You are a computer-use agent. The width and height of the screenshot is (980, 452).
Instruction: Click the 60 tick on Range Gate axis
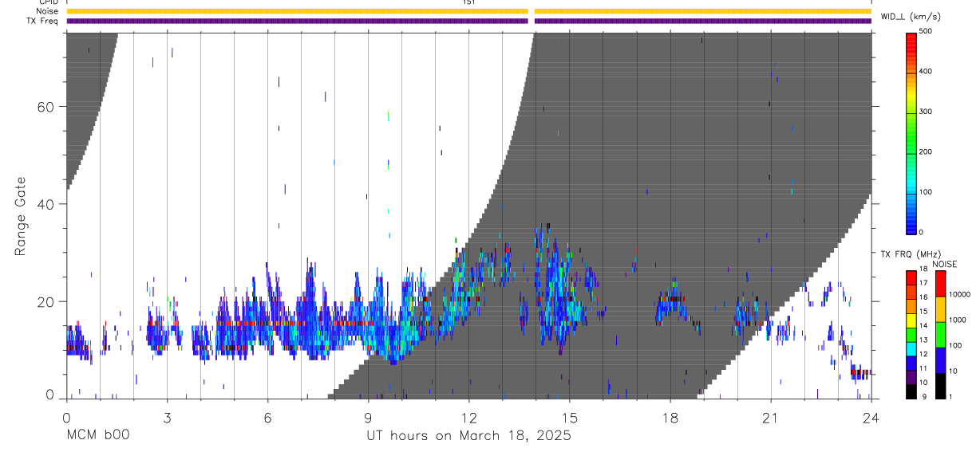click(46, 106)
